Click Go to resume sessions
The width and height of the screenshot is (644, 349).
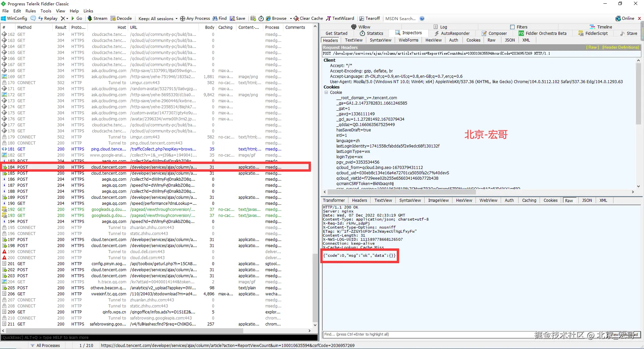[77, 18]
